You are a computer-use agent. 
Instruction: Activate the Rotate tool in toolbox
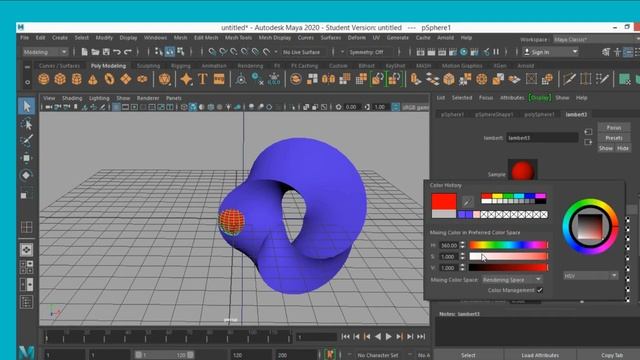27,176
